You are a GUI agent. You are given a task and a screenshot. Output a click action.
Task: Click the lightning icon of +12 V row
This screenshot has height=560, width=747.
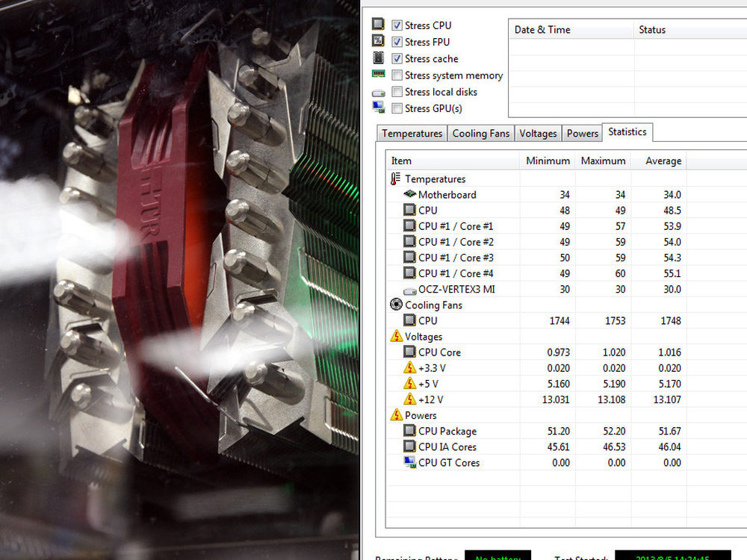(409, 399)
